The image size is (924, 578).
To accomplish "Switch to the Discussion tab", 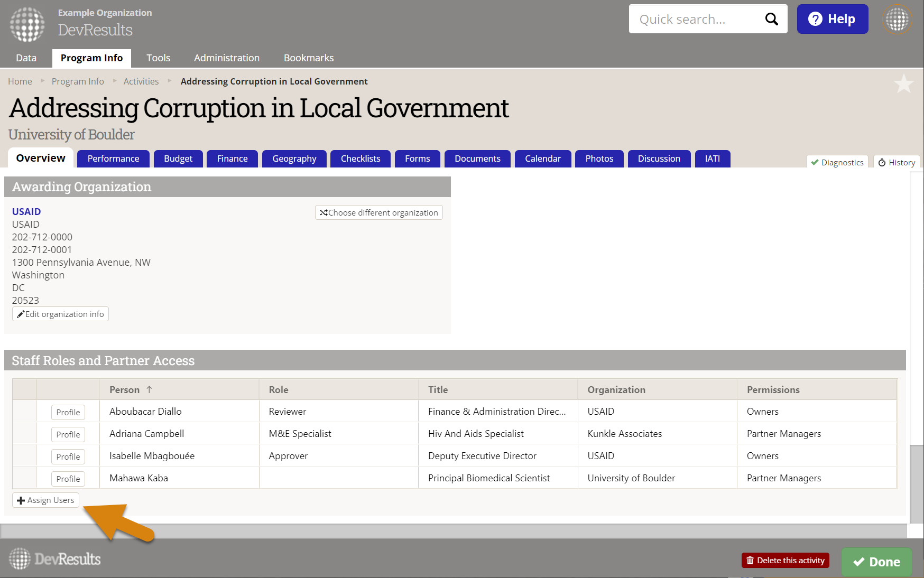I will coord(659,159).
